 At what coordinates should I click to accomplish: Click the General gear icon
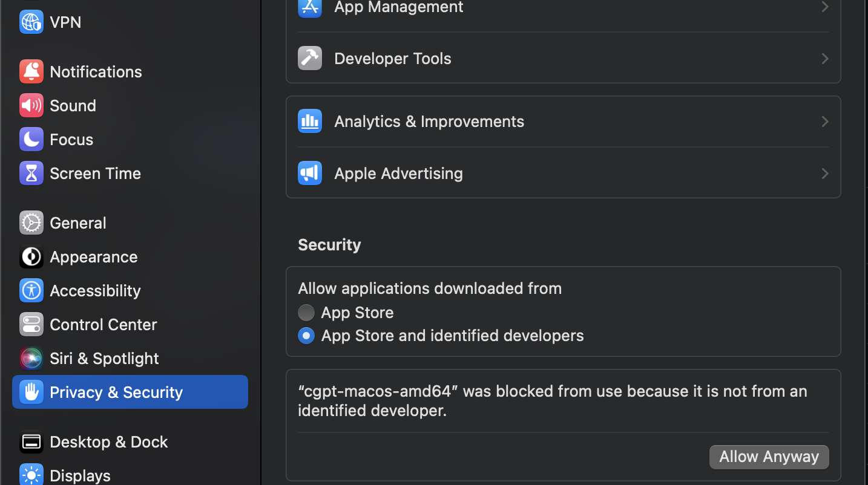coord(31,223)
